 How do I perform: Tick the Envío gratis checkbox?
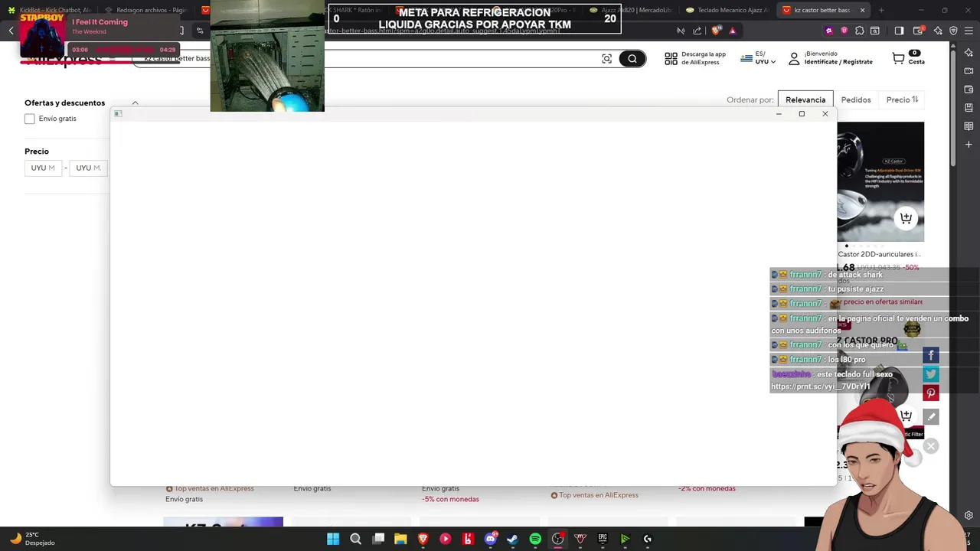29,119
